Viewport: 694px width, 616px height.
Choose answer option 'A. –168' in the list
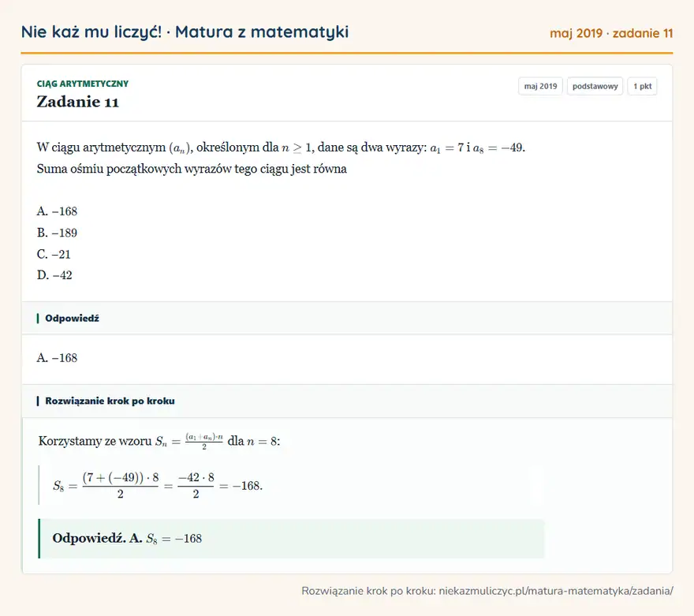click(57, 211)
